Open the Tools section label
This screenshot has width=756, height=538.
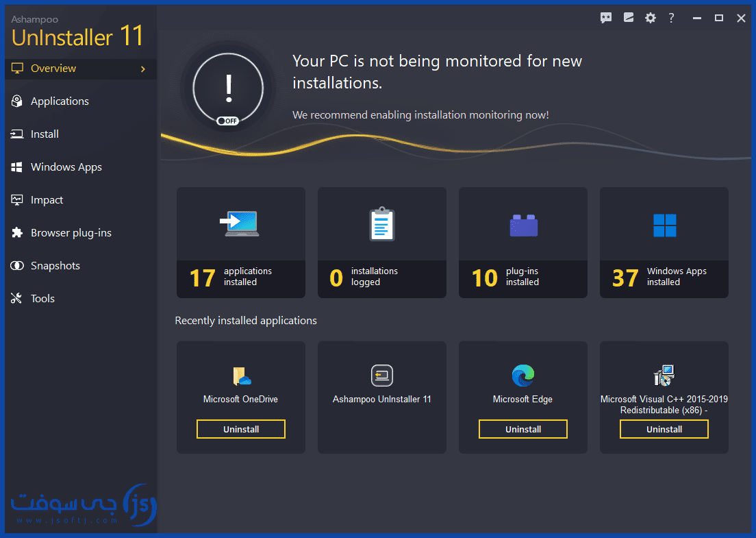43,299
